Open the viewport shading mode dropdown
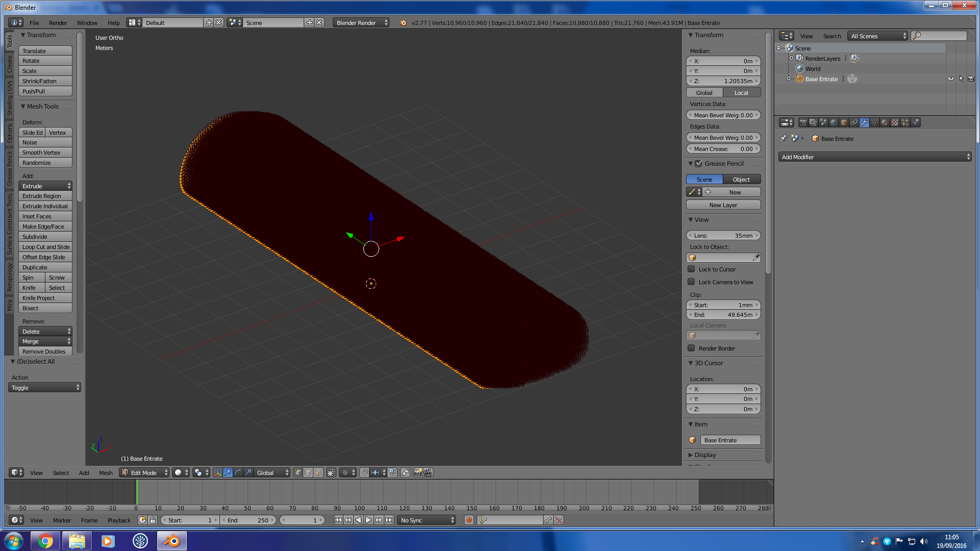Image resolution: width=980 pixels, height=551 pixels. point(181,472)
